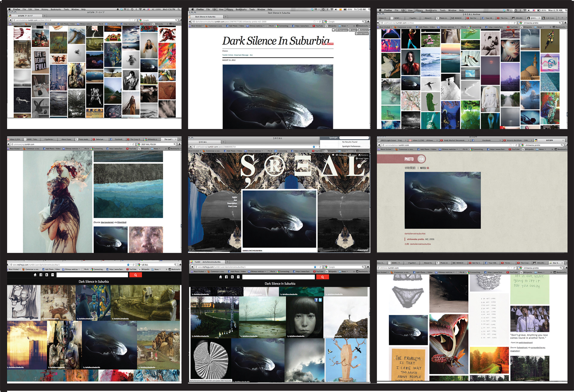Screen dimensions: 574x392
Task: Click the YouTube bookmark in the darksilenceinsuburbia post window
Action: (x=318, y=26)
